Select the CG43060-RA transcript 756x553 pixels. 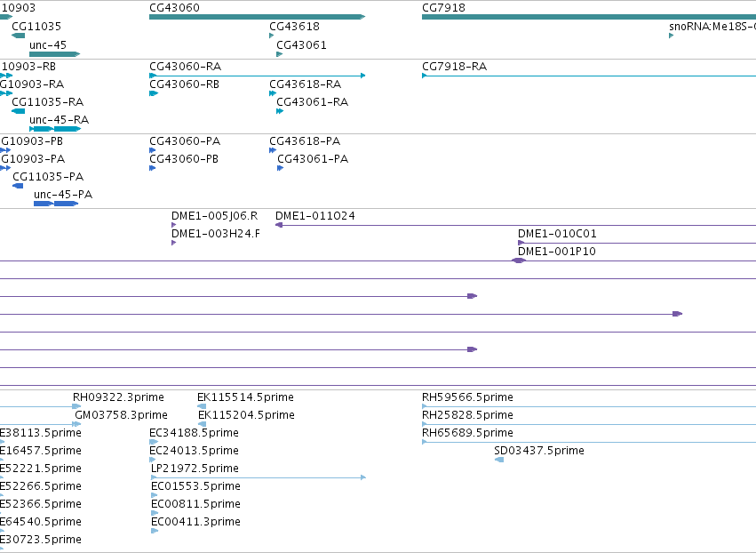[257, 76]
